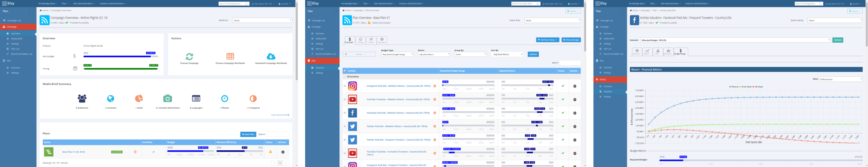
Task: Toggle select-all checkbox in Activity table header
Action: click(345, 71)
